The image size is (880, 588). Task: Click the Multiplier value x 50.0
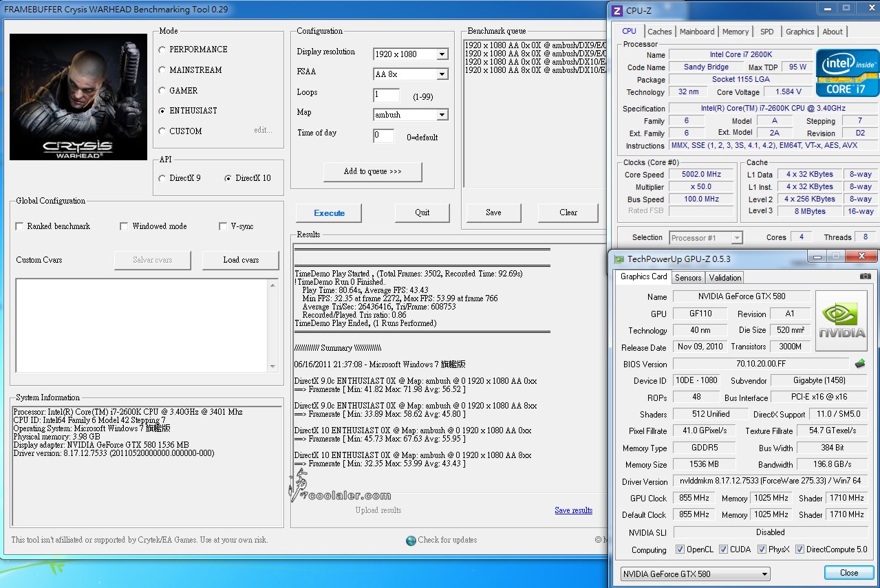click(x=701, y=187)
